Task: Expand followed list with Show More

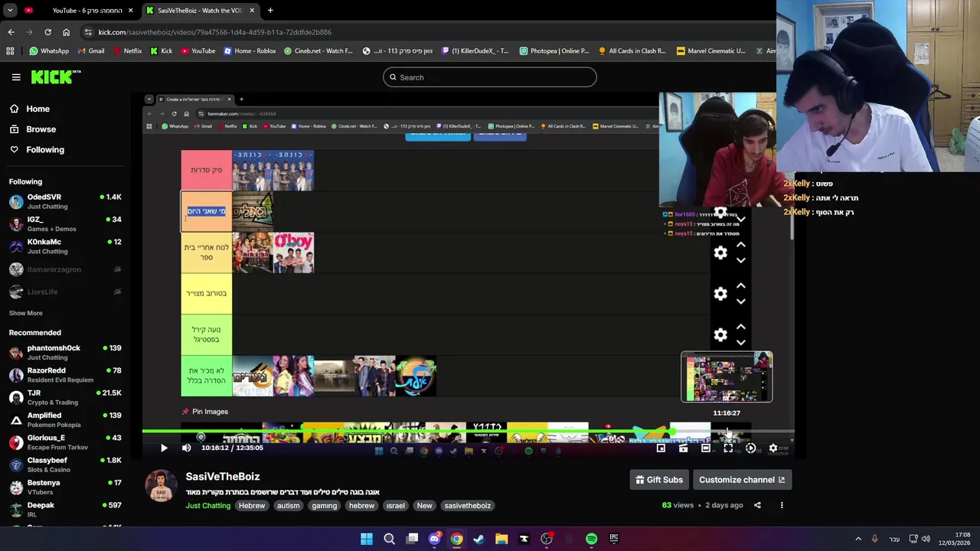Action: click(25, 313)
